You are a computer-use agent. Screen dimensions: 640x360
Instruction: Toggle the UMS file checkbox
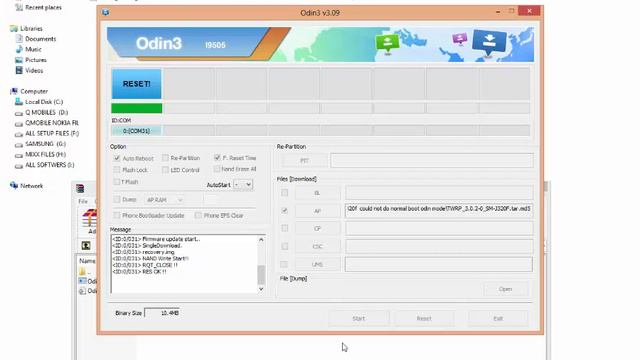pyautogui.click(x=284, y=264)
